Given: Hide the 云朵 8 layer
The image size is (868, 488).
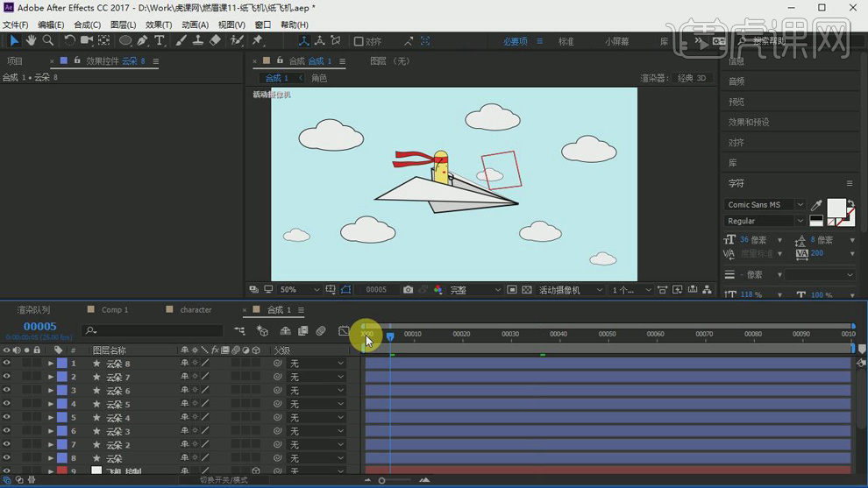Looking at the screenshot, I should pyautogui.click(x=7, y=363).
